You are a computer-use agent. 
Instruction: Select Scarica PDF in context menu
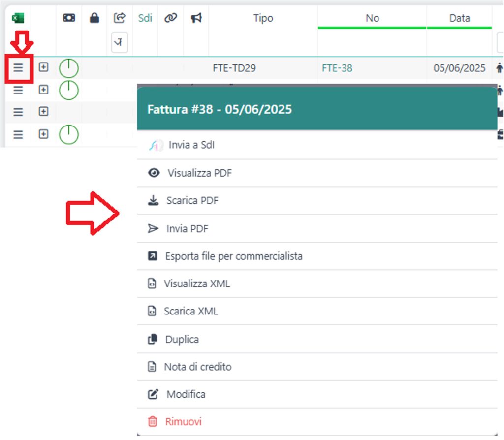tap(192, 201)
